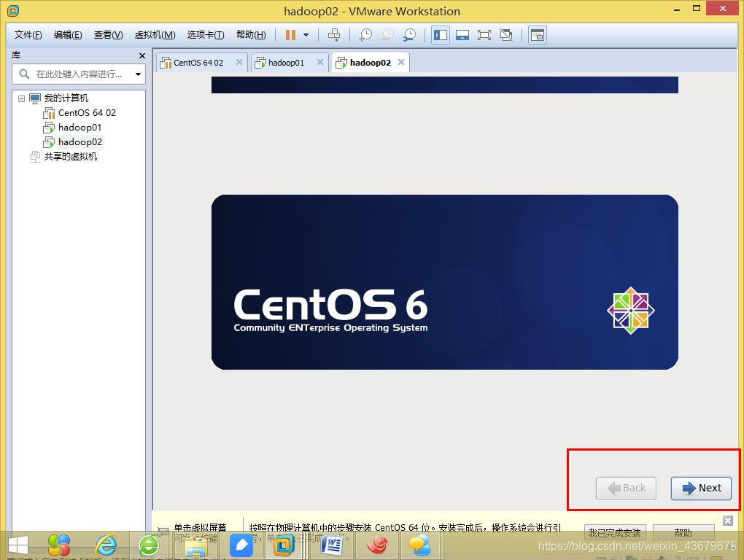Send Ctrl+Alt+Del to the virtual machine

pos(334,34)
